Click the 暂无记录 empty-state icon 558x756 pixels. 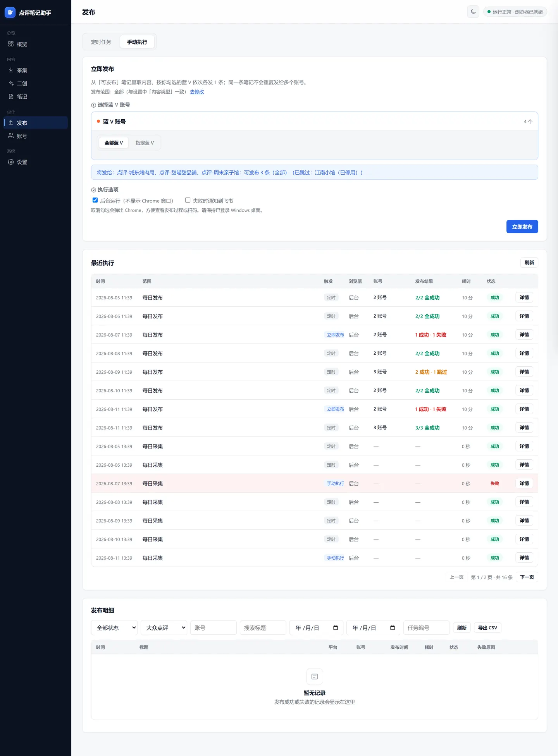(x=315, y=677)
